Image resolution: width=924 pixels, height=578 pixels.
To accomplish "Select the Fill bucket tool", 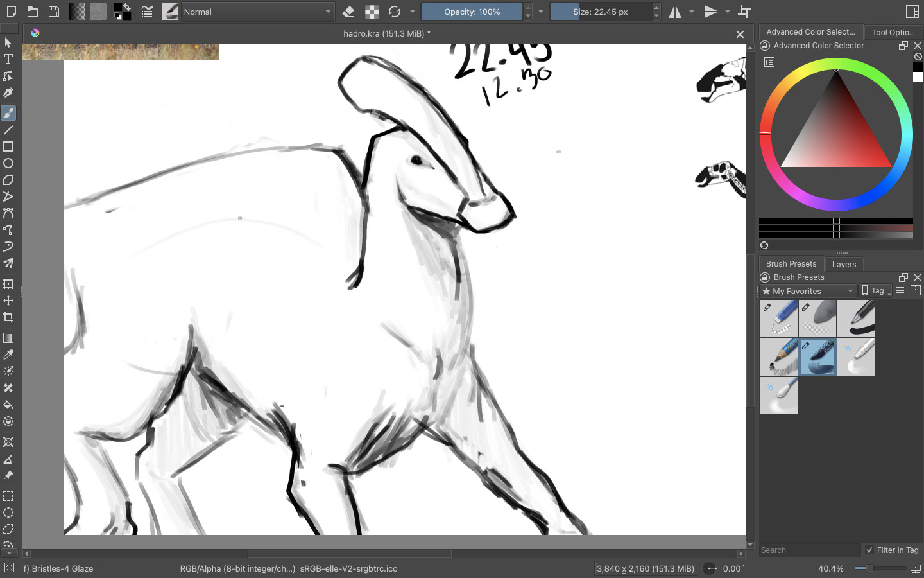I will tap(8, 405).
